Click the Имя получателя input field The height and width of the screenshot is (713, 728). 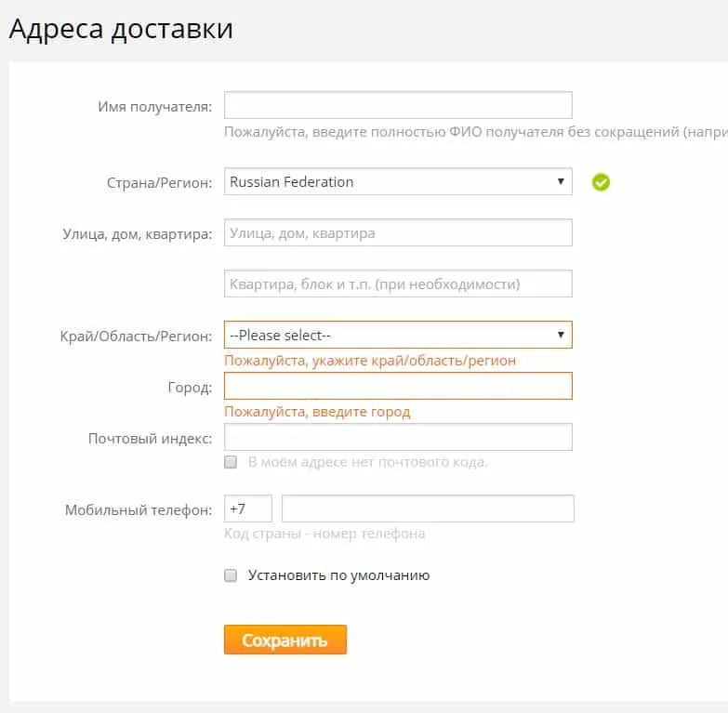click(398, 105)
